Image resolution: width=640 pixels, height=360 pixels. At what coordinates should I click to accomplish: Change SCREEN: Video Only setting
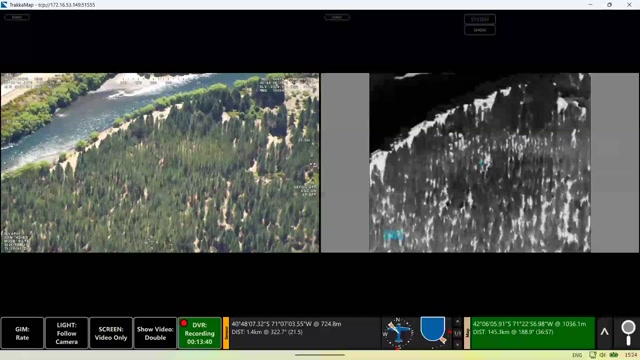(111, 333)
